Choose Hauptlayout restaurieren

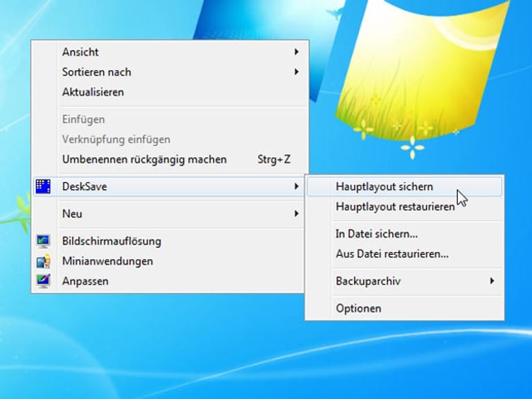pyautogui.click(x=405, y=206)
